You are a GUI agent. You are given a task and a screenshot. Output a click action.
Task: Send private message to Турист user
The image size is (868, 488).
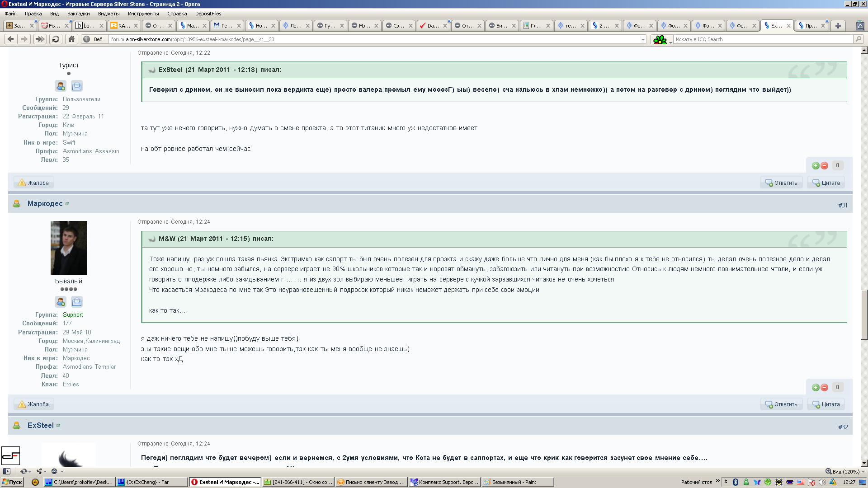tap(77, 86)
